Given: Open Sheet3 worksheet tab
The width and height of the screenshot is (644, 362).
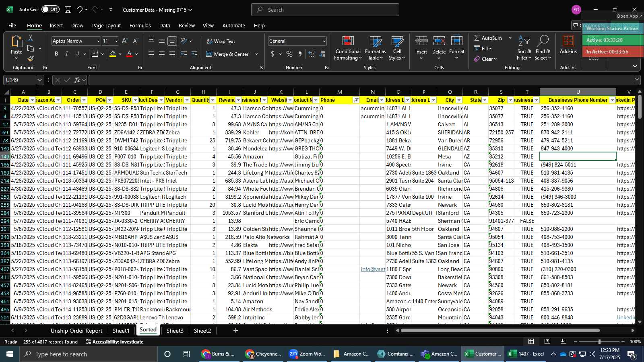Looking at the screenshot, I should click(x=175, y=331).
